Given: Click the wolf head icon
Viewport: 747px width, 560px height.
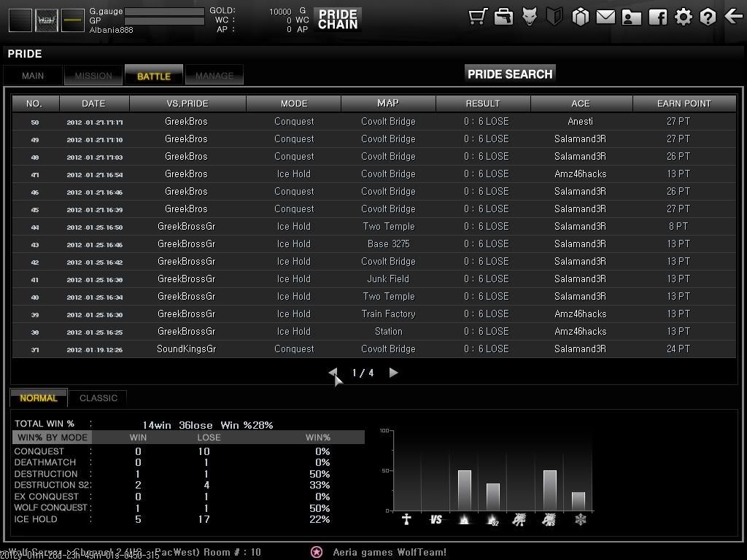Looking at the screenshot, I should 529,17.
